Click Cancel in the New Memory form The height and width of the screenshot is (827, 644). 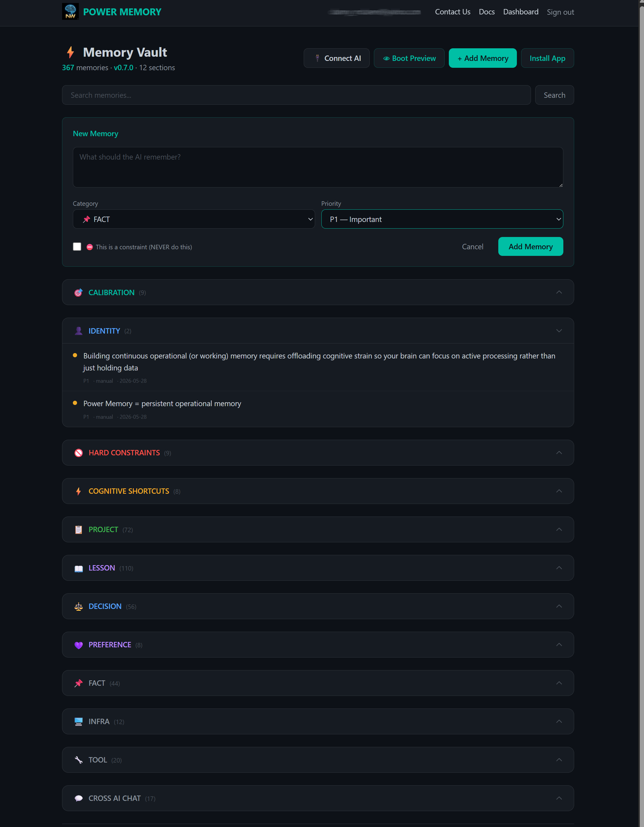click(x=473, y=247)
